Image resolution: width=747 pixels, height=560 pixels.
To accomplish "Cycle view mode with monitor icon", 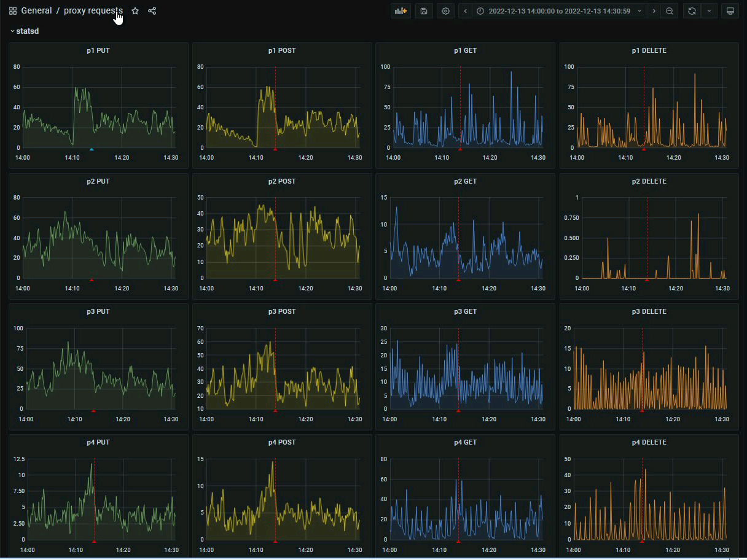I will pyautogui.click(x=730, y=11).
